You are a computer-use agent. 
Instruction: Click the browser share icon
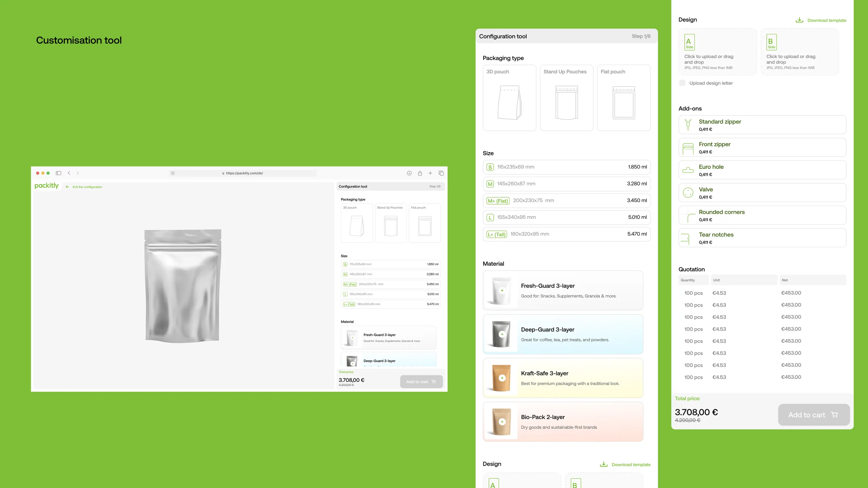click(x=420, y=173)
